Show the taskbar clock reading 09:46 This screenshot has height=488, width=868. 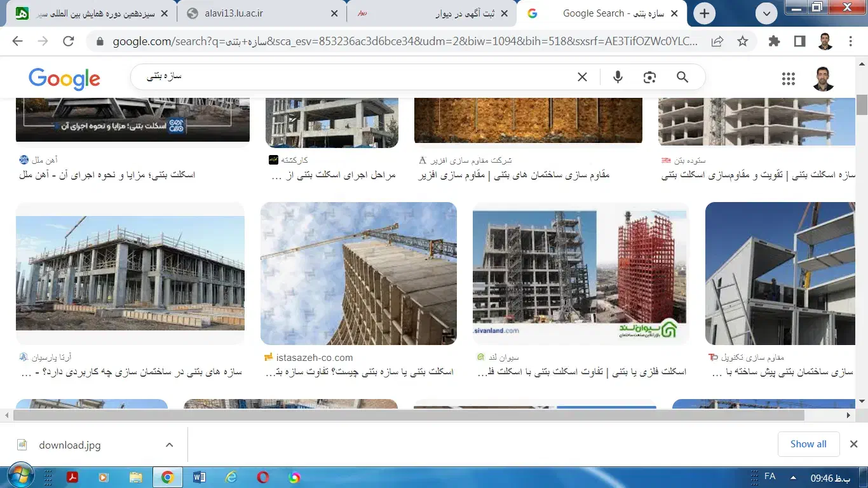pos(830,477)
